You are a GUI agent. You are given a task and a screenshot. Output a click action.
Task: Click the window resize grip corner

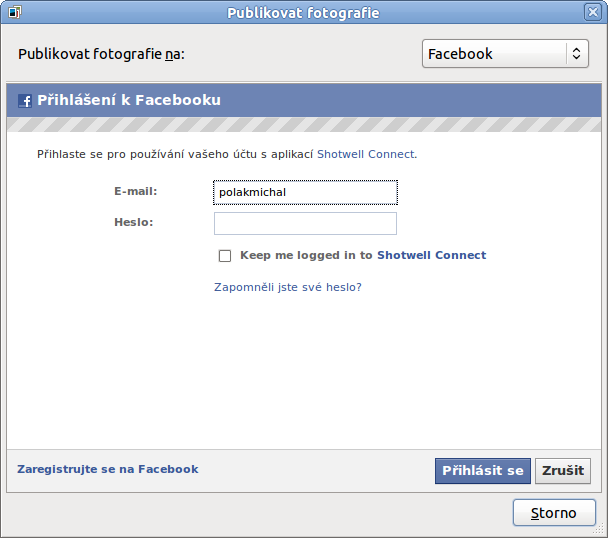tap(600, 530)
